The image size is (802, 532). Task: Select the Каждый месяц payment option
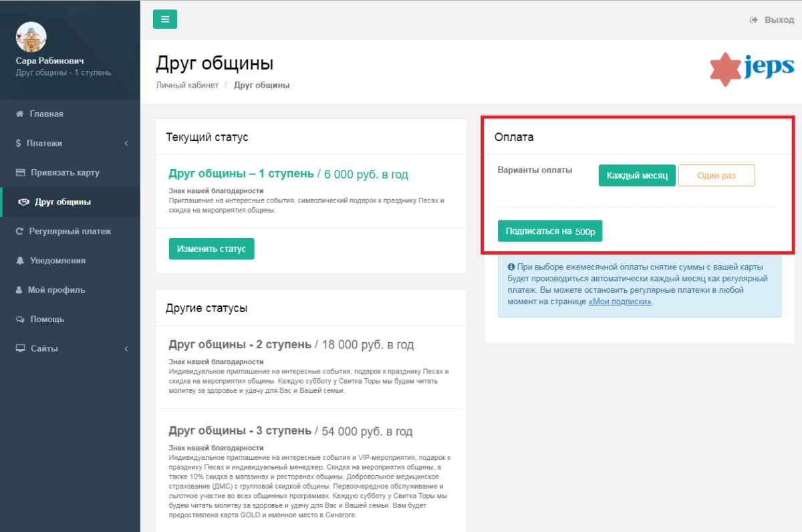point(637,176)
